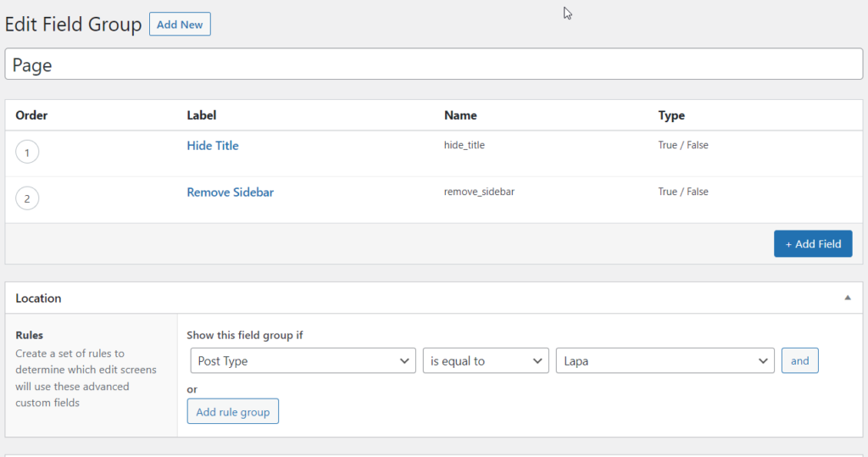Select the remove_sidebar name cell
Image resolution: width=868 pixels, height=457 pixels.
(479, 192)
